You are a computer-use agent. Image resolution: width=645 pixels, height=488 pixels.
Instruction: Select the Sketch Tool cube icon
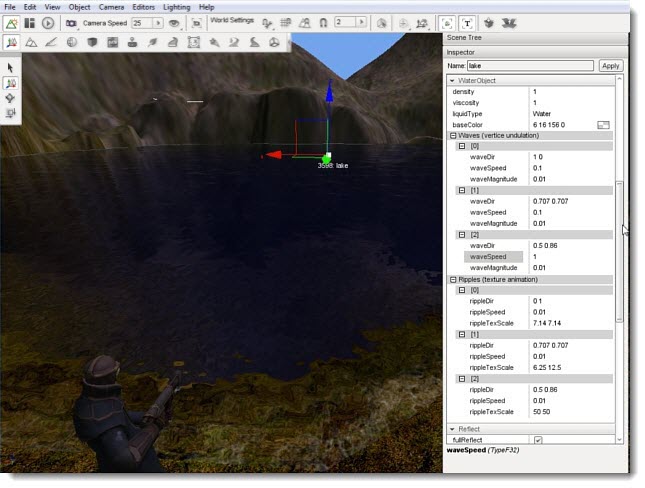coord(92,42)
